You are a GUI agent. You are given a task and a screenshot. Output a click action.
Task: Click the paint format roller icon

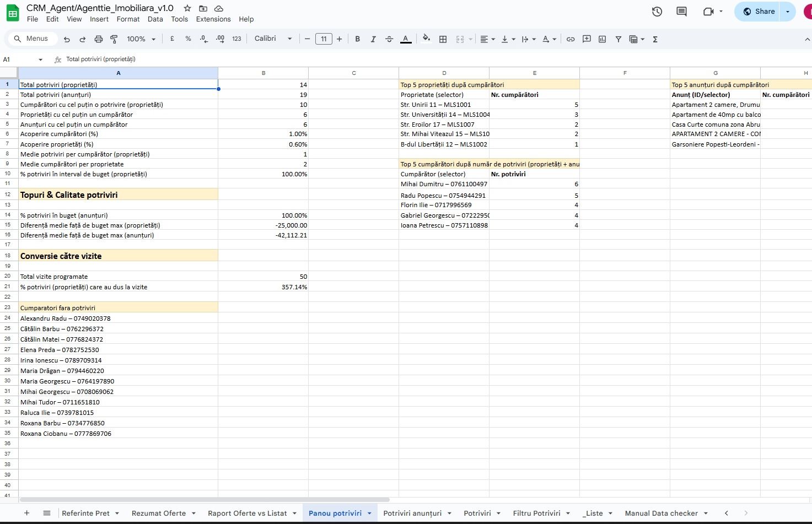pos(114,39)
